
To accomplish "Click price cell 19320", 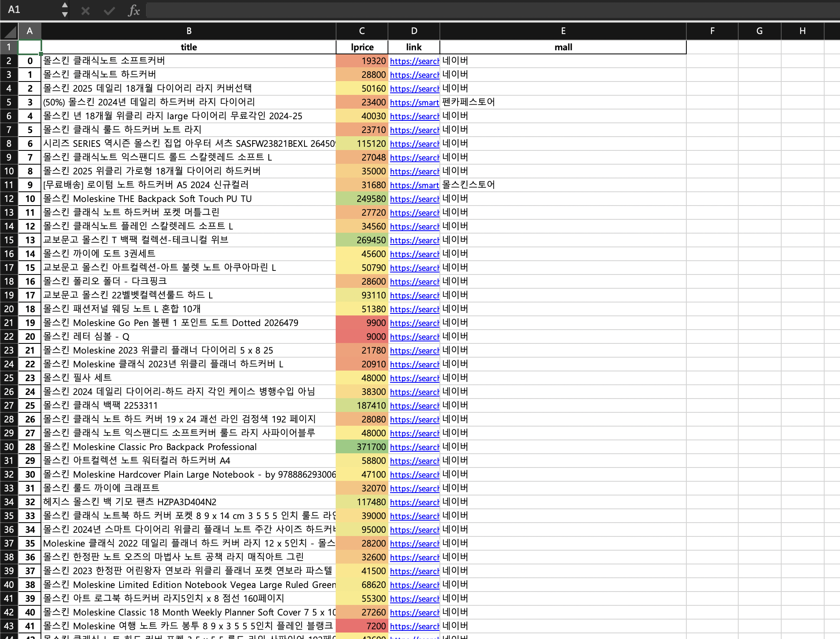I will coord(362,61).
